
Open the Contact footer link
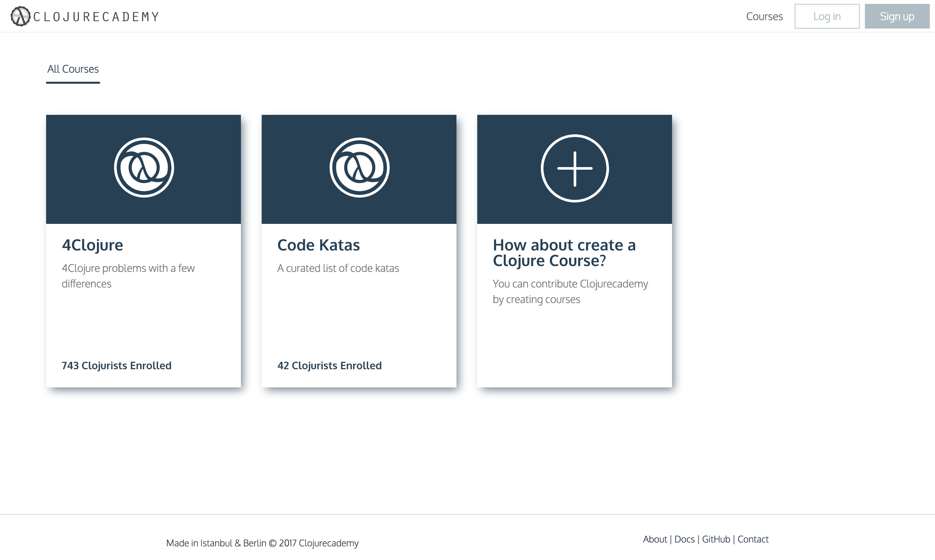click(x=753, y=539)
